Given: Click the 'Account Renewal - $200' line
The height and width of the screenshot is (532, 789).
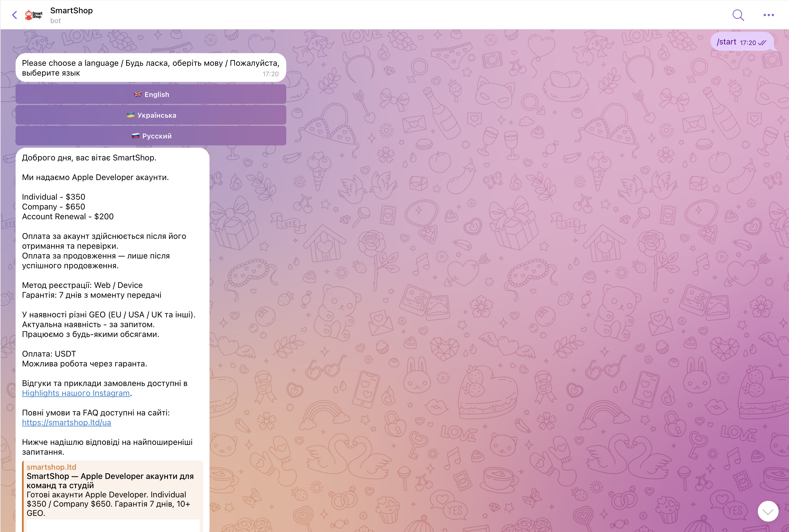Looking at the screenshot, I should tap(68, 216).
